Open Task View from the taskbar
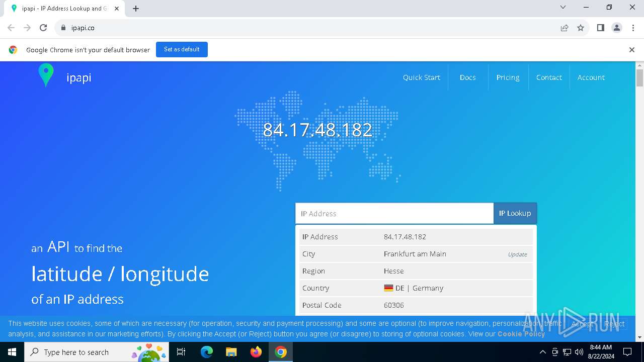The height and width of the screenshot is (362, 644). click(181, 352)
